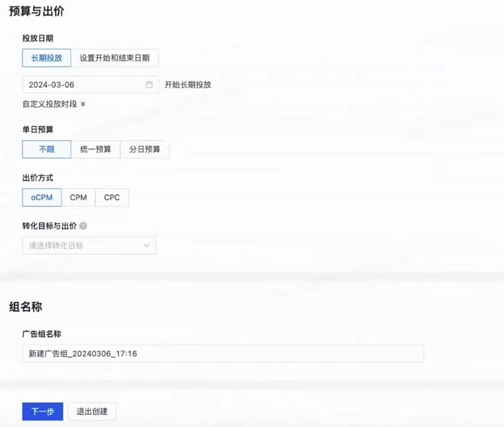
Task: Expand the 自定义投放时段 double chevron
Action: [82, 104]
